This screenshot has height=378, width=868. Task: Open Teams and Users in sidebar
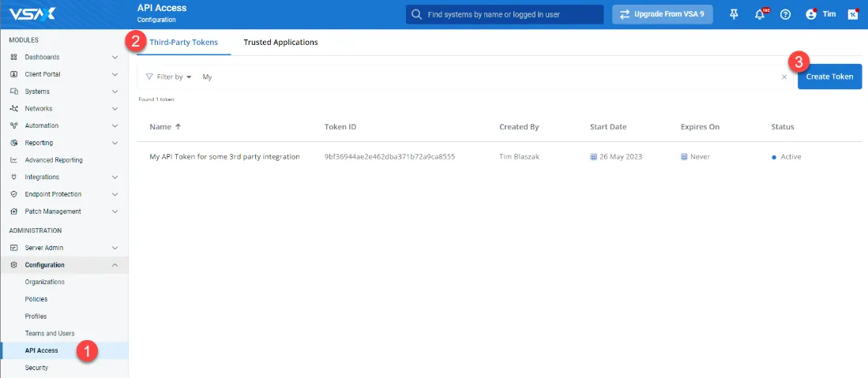tap(50, 334)
